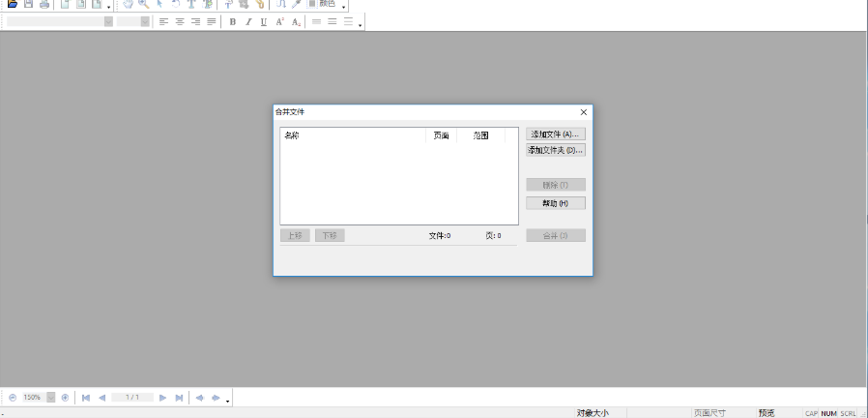Click the 名称 column header
Image resolution: width=868 pixels, height=418 pixels.
pyautogui.click(x=353, y=135)
